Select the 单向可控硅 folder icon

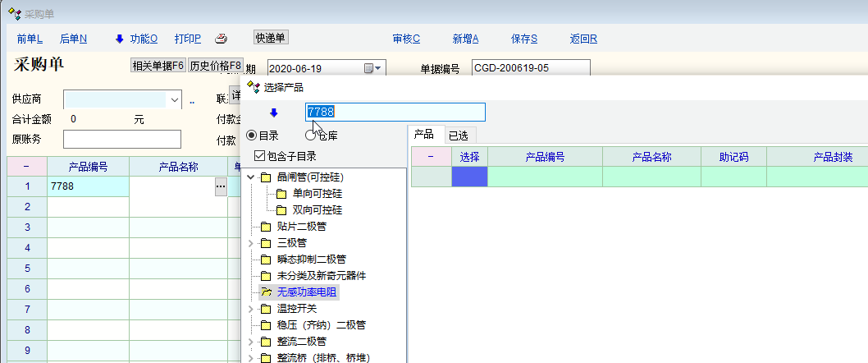pos(281,194)
